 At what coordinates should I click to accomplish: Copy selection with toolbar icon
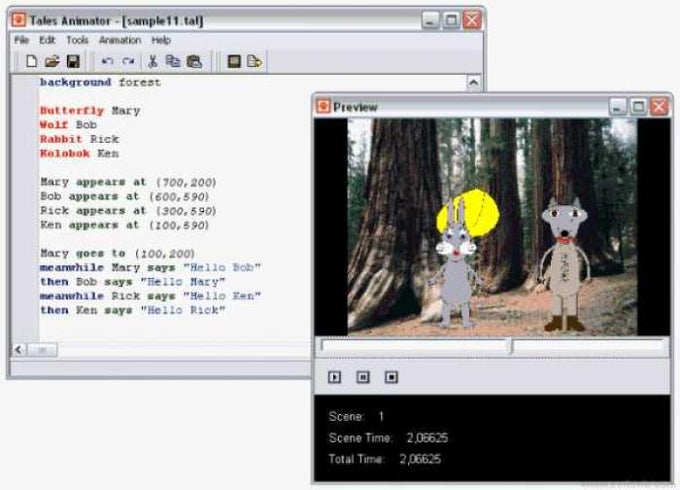173,61
